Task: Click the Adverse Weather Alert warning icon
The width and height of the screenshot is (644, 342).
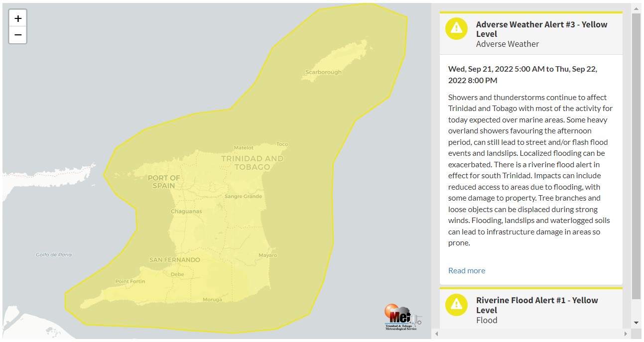Action: pyautogui.click(x=456, y=29)
